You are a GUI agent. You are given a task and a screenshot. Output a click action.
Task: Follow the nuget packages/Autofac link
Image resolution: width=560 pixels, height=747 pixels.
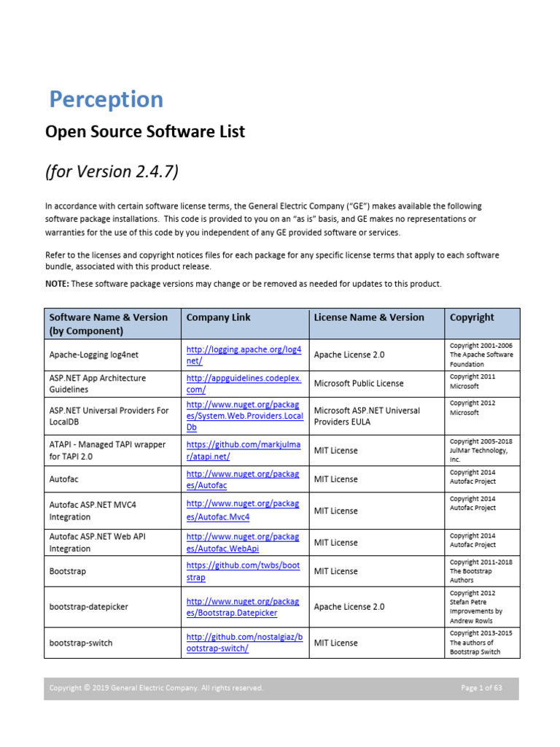[x=243, y=479]
